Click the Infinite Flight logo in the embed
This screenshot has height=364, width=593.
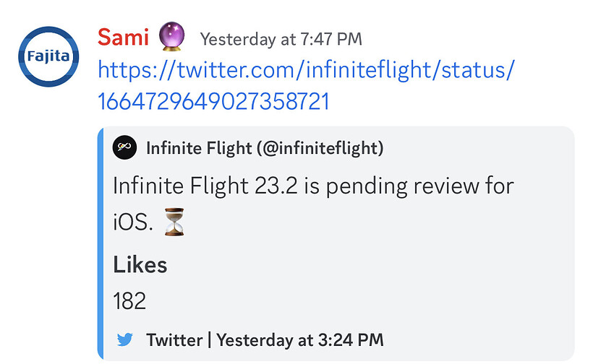124,149
